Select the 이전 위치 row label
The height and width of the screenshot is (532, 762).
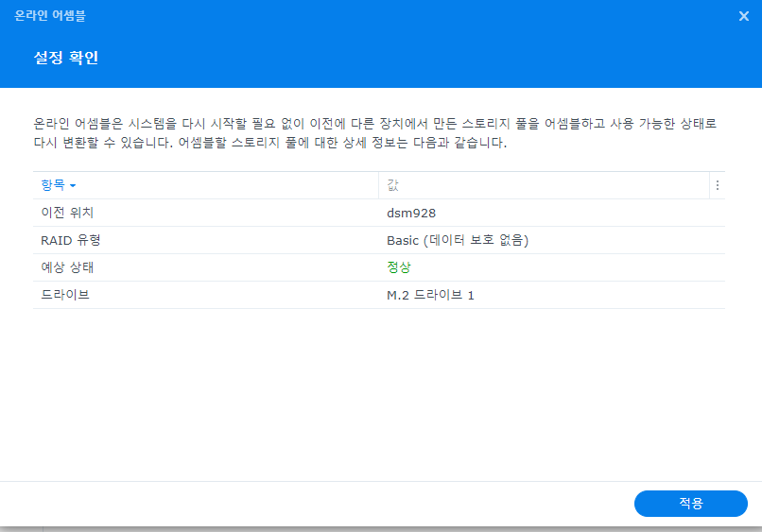click(x=67, y=213)
